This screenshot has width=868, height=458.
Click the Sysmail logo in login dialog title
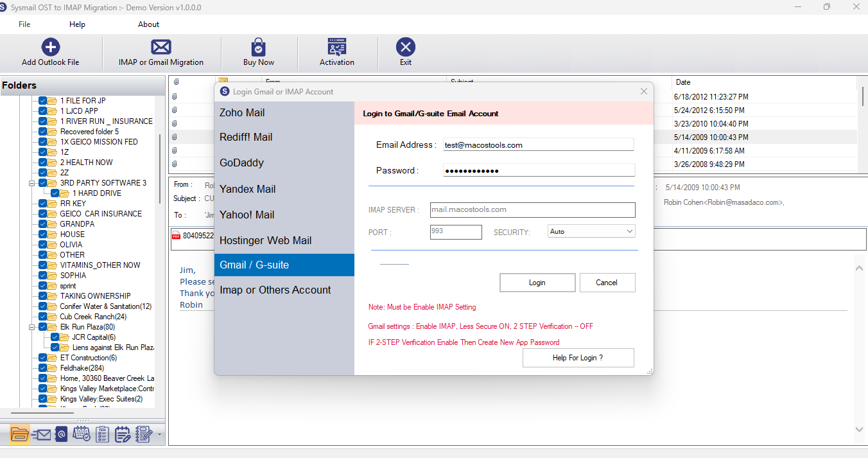pos(225,91)
